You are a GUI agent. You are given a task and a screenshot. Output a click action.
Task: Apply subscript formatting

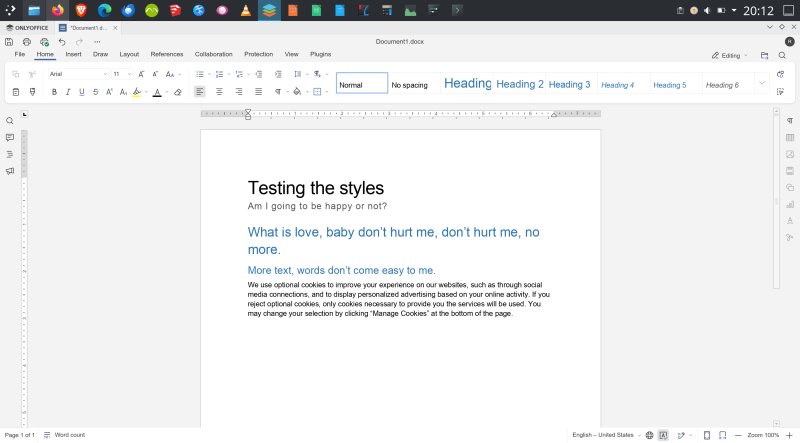123,92
